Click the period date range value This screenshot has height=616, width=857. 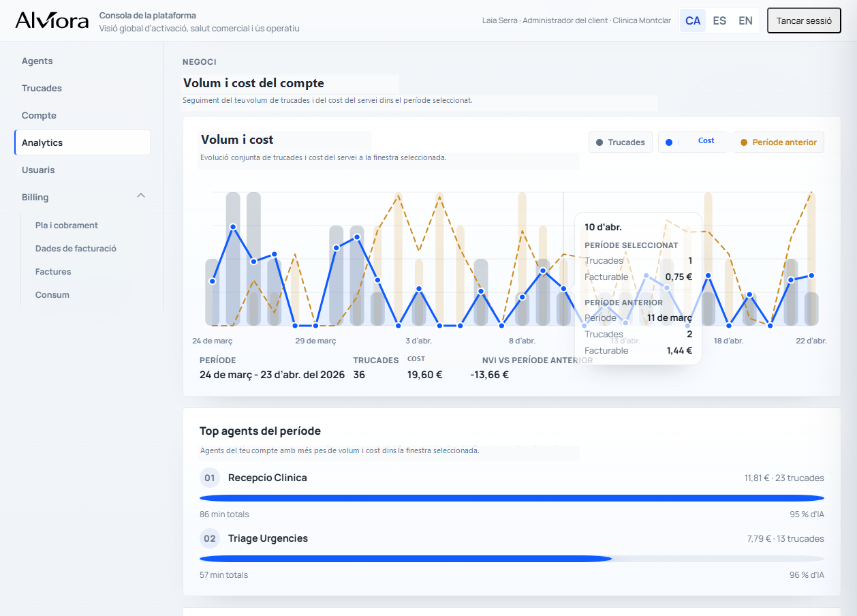(x=272, y=375)
